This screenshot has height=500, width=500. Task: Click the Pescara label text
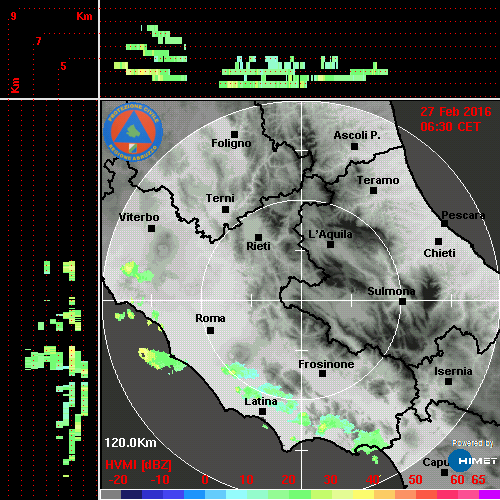463,215
